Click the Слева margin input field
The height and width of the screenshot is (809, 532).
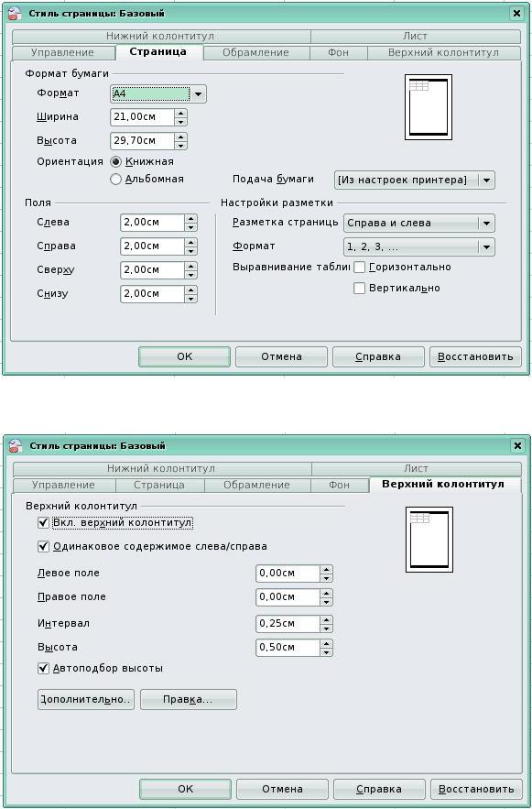click(x=153, y=223)
